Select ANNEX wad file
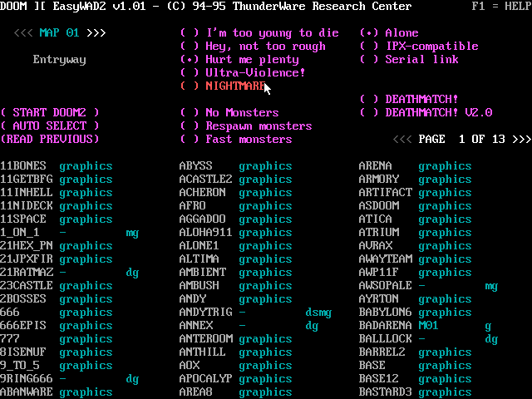 pos(196,325)
